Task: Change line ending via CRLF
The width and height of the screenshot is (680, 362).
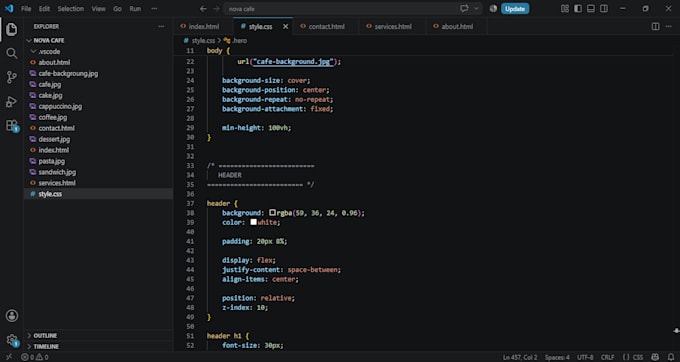Action: (608, 357)
